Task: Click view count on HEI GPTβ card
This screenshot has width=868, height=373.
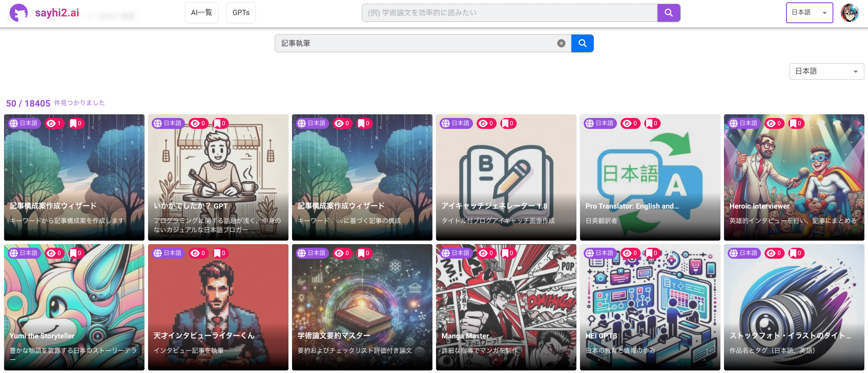Action: 631,253
